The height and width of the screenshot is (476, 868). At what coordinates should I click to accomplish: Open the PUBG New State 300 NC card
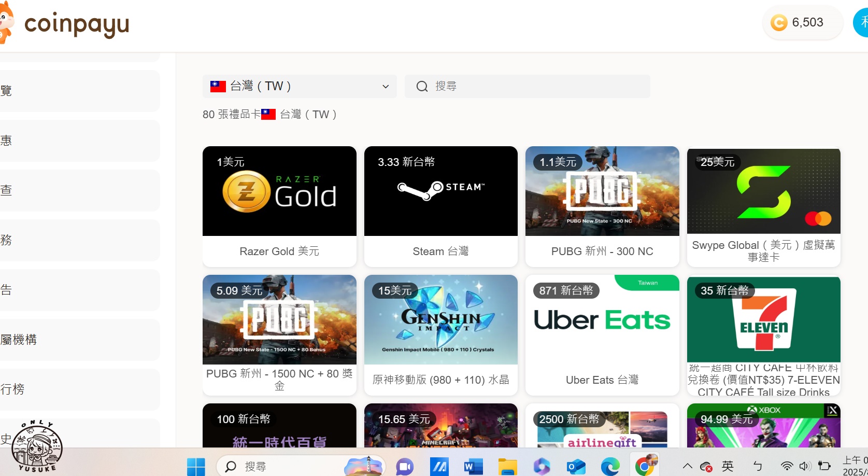[x=602, y=206]
